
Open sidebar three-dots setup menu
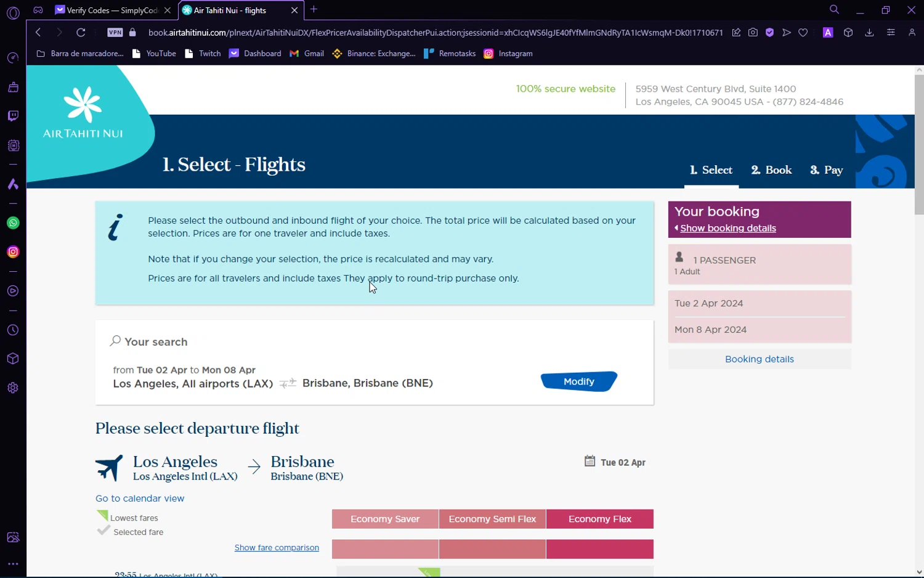pos(13,564)
